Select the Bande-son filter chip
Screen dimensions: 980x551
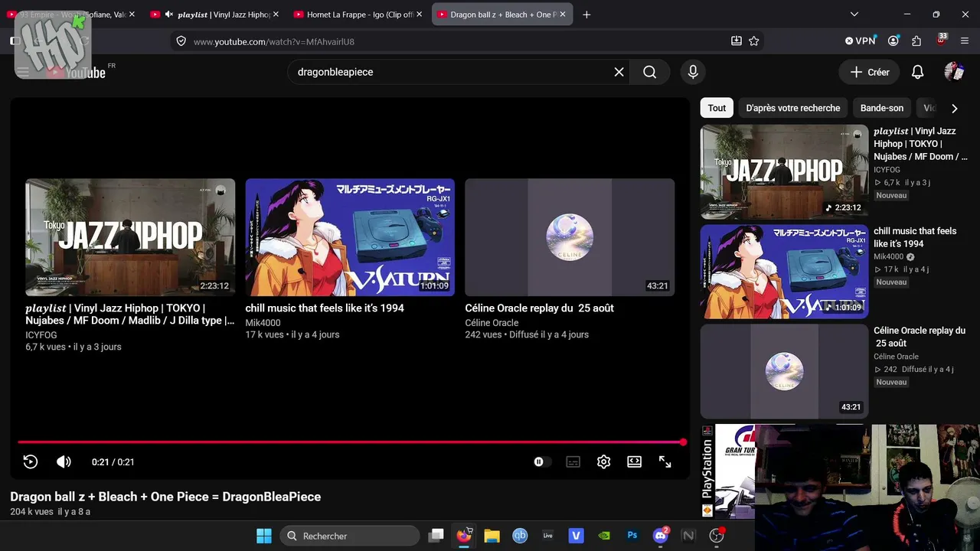coord(882,108)
